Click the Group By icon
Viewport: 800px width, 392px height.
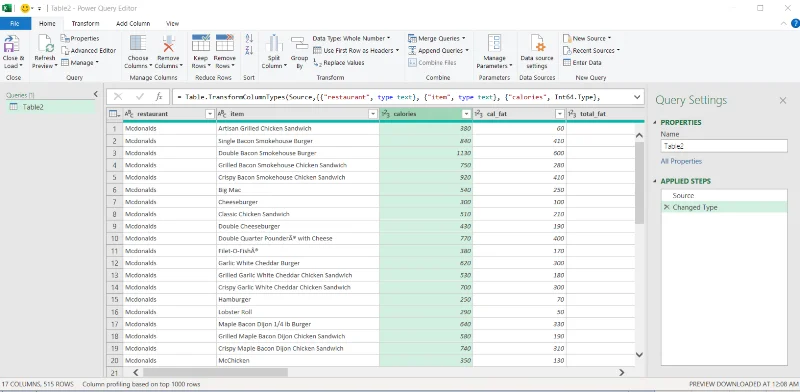[x=299, y=43]
